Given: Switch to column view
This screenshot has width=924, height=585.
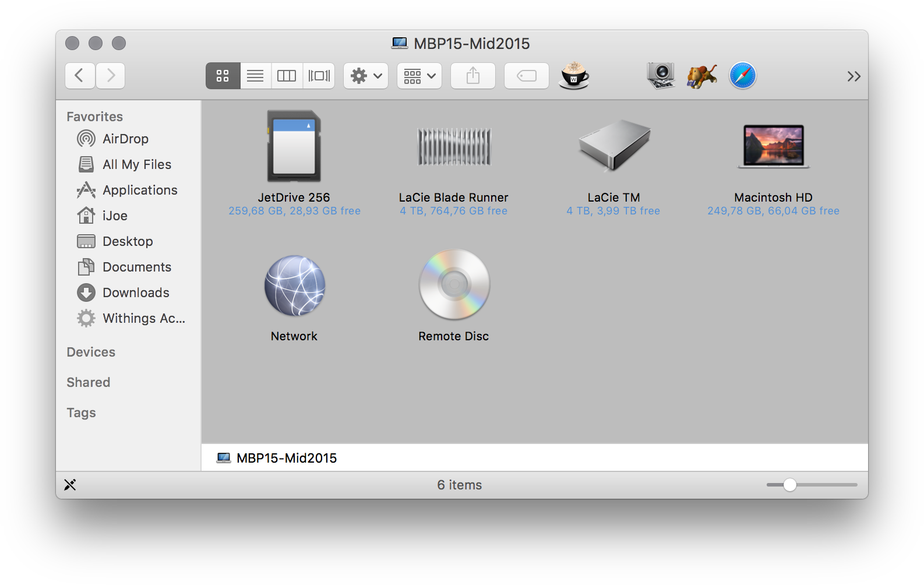Looking at the screenshot, I should pos(287,76).
